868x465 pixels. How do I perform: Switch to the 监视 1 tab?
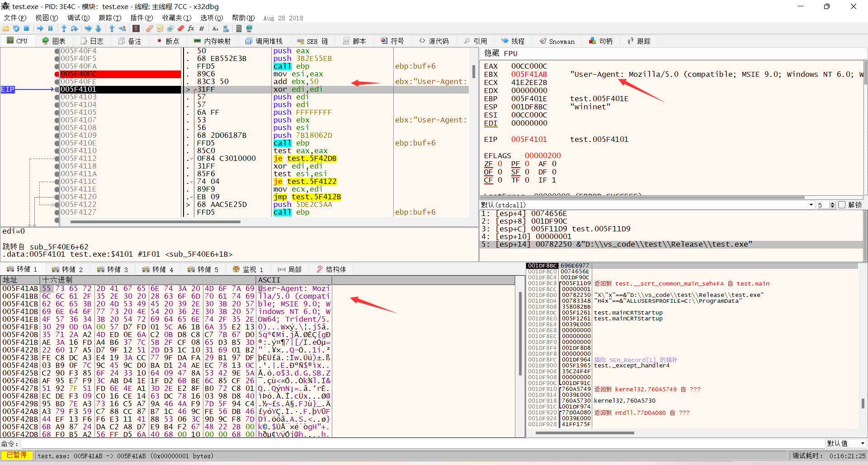tap(248, 269)
